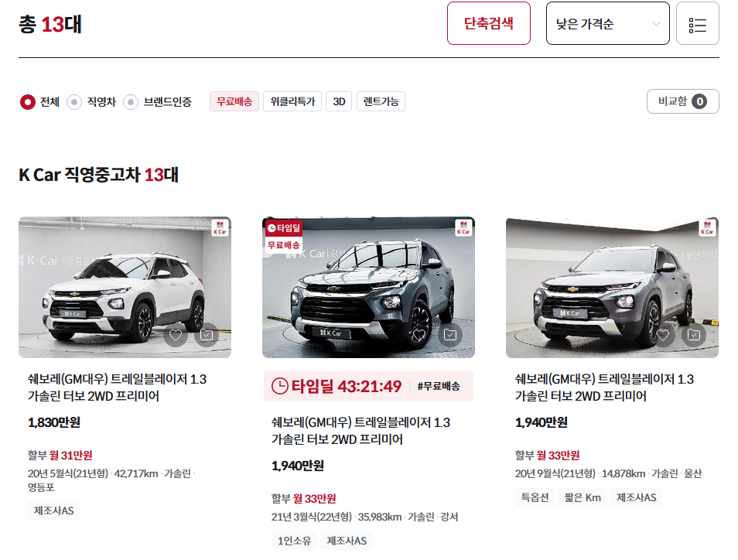This screenshot has width=738, height=560.
Task: Click 제조사AS tag on the 영등포 car
Action: (53, 510)
